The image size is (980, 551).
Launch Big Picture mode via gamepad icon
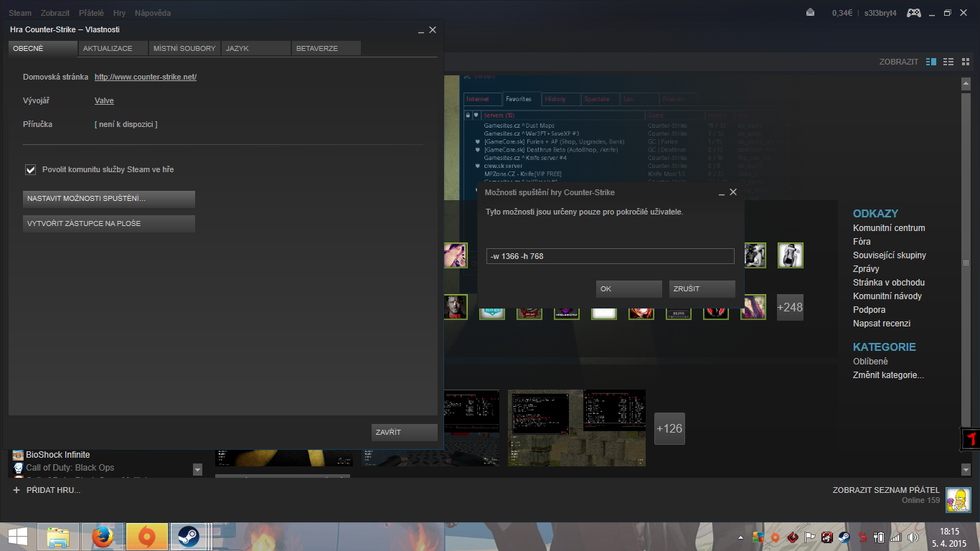tap(914, 13)
